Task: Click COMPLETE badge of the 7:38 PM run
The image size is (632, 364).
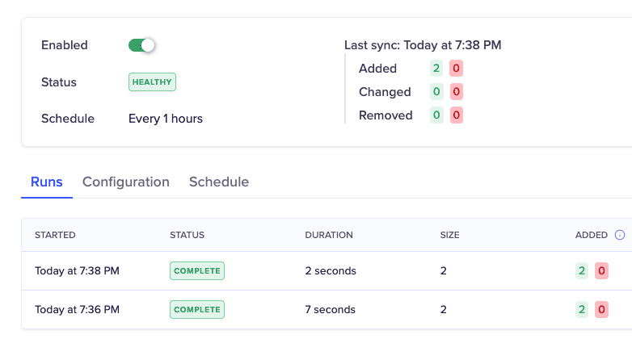Action: pyautogui.click(x=197, y=270)
